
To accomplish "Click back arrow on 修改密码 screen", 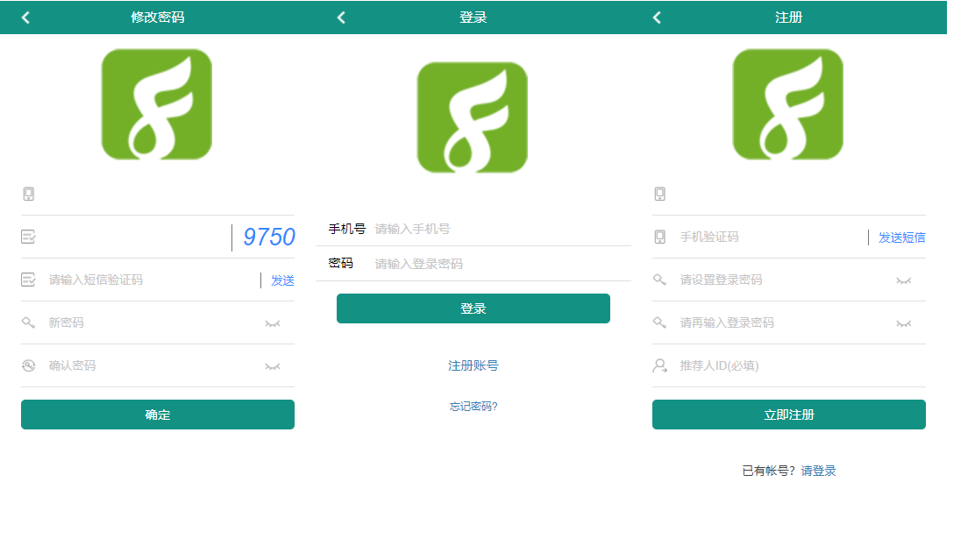I will [25, 18].
